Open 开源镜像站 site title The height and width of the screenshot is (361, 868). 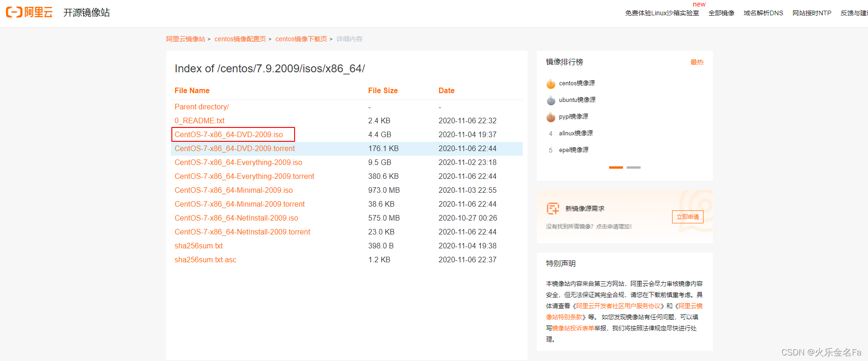87,13
